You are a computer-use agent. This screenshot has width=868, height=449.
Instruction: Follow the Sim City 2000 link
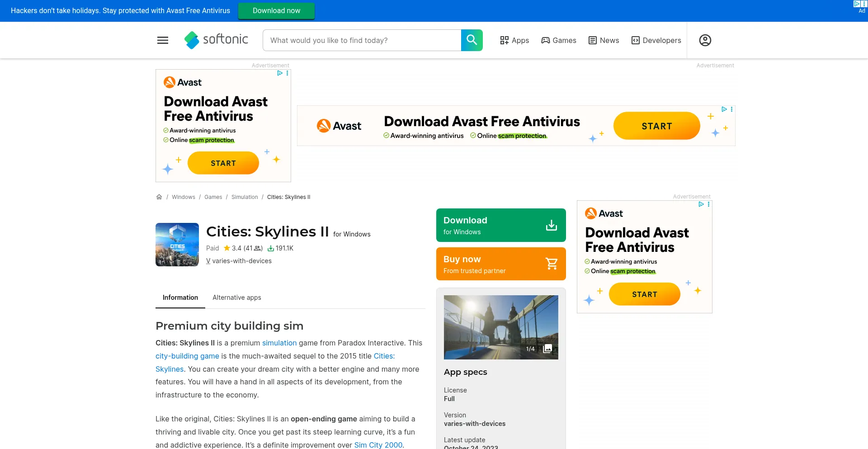click(x=378, y=445)
